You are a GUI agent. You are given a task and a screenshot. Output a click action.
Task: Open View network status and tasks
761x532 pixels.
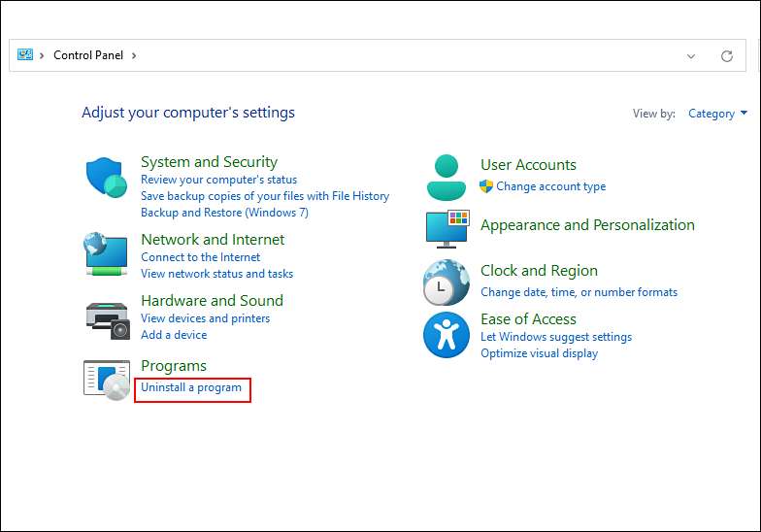tap(217, 274)
